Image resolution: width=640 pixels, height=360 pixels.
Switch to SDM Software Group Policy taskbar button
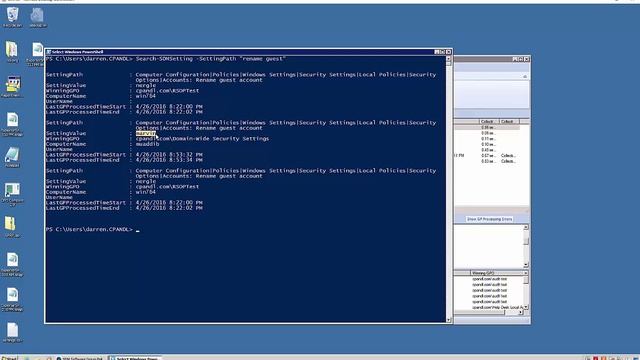pos(80,358)
